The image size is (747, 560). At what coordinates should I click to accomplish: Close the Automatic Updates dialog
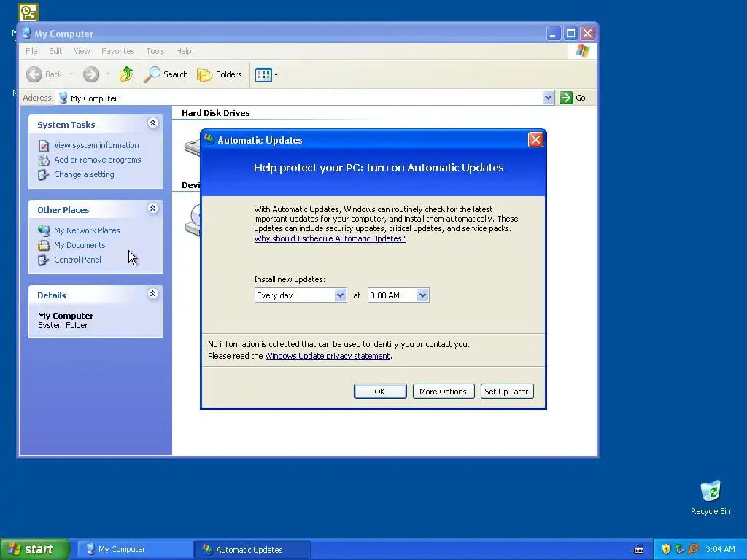click(x=535, y=139)
